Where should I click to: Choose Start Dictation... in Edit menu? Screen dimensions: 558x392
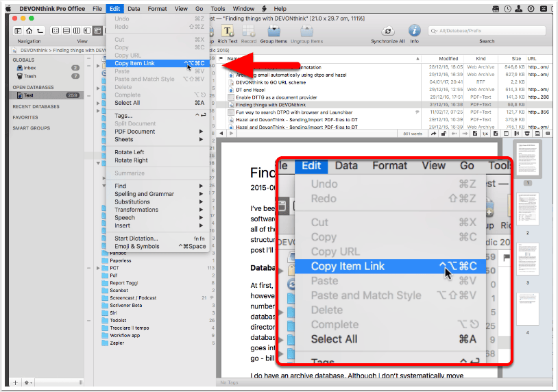coord(157,238)
